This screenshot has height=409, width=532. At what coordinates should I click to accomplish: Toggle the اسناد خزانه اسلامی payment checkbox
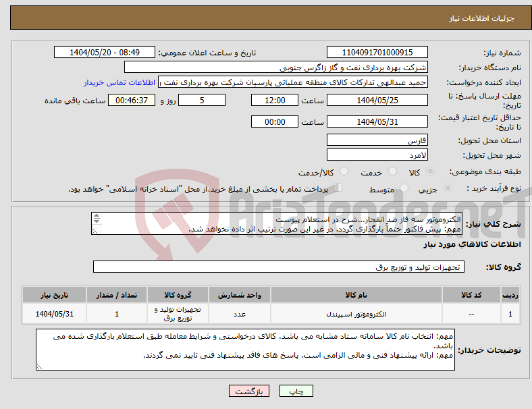pyautogui.click(x=338, y=187)
